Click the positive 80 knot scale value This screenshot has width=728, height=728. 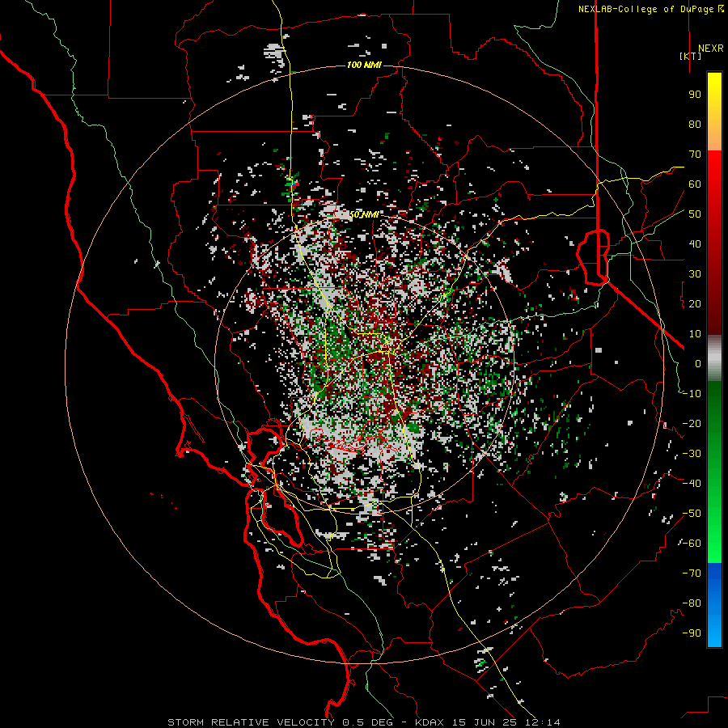pyautogui.click(x=695, y=125)
